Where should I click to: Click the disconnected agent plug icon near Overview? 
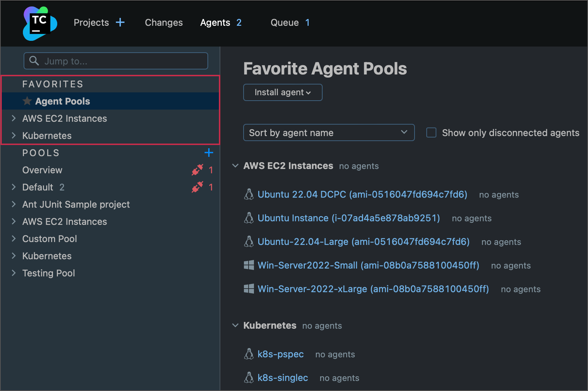(x=197, y=170)
